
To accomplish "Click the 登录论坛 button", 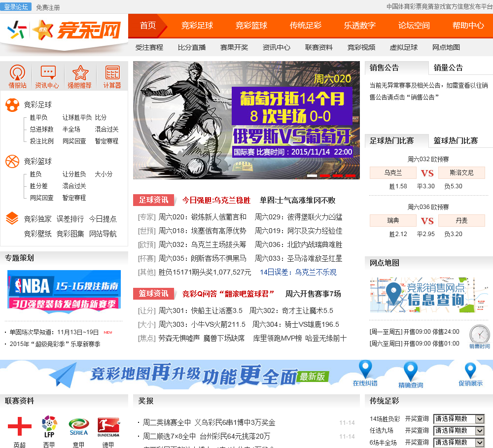I will [16, 6].
